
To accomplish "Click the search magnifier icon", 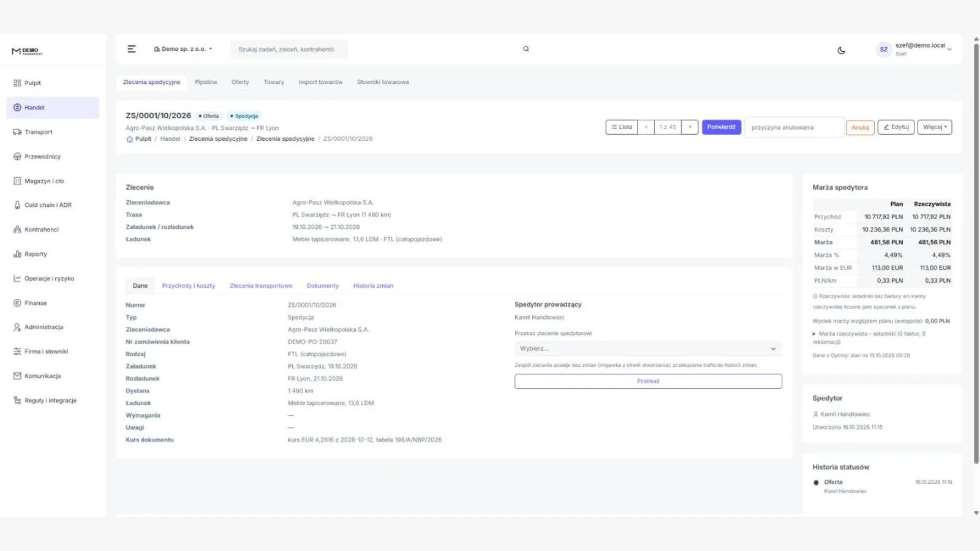I will tap(526, 49).
